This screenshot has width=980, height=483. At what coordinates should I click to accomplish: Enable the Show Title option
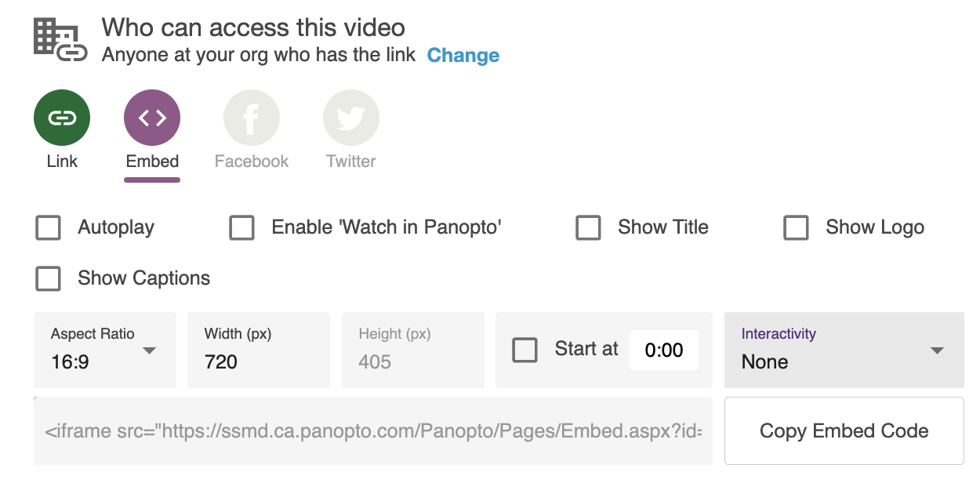pos(588,227)
